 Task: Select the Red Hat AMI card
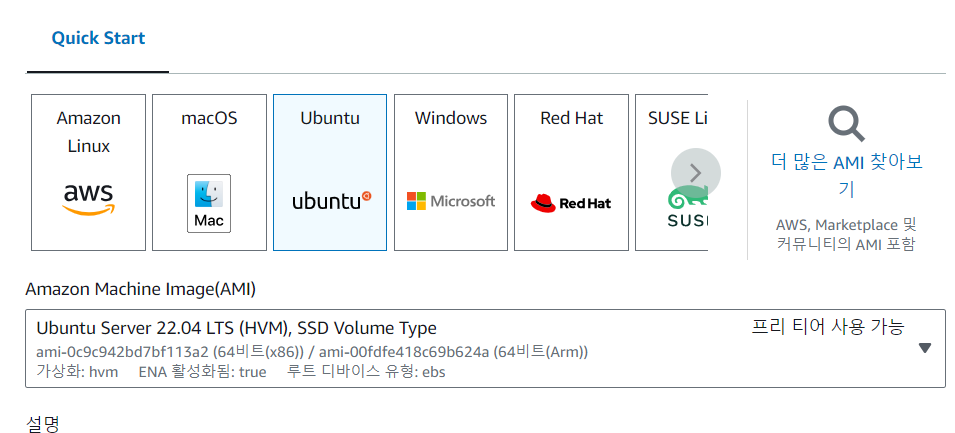point(571,172)
